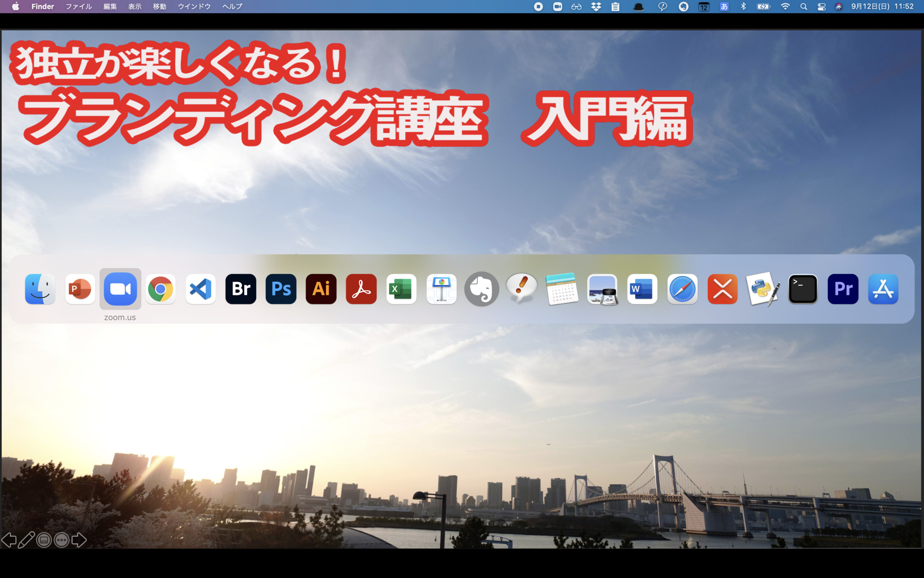Choose the zoom.us camera icon in app switcher
Image resolution: width=924 pixels, height=578 pixels.
click(x=120, y=289)
